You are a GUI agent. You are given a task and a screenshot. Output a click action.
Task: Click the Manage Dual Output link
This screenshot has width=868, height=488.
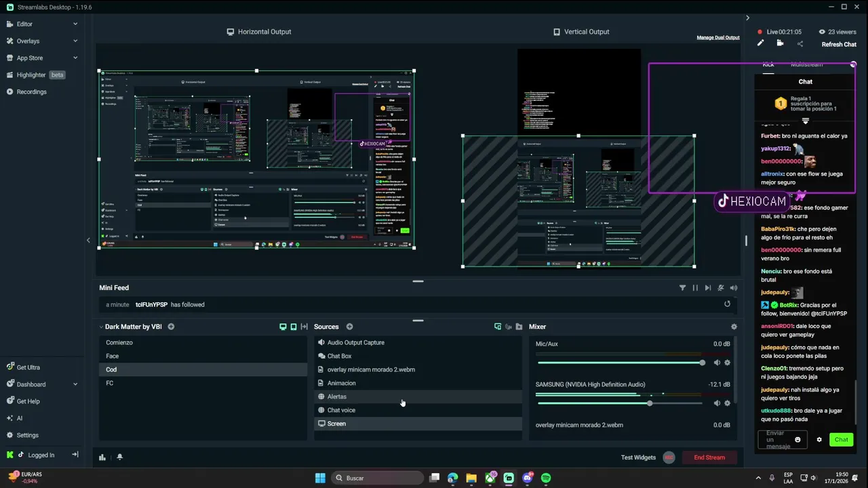718,37
